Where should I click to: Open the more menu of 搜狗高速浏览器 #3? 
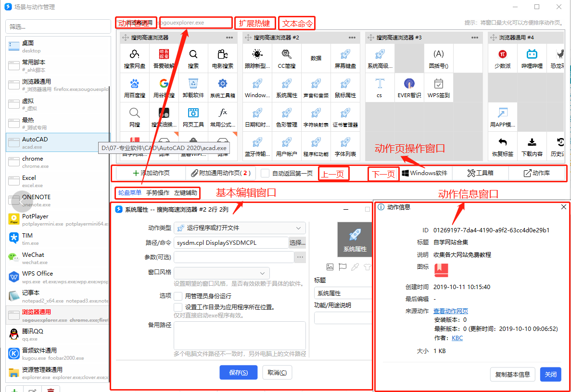(x=475, y=38)
